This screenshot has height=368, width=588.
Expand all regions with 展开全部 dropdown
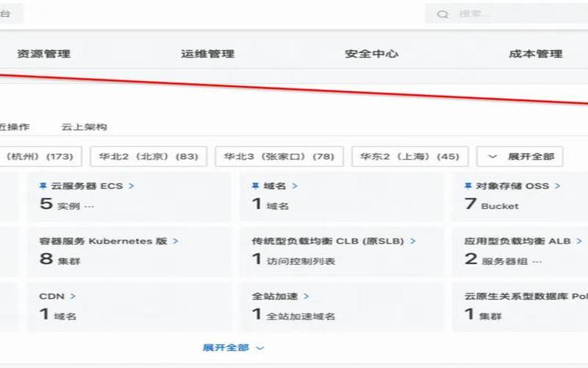520,156
